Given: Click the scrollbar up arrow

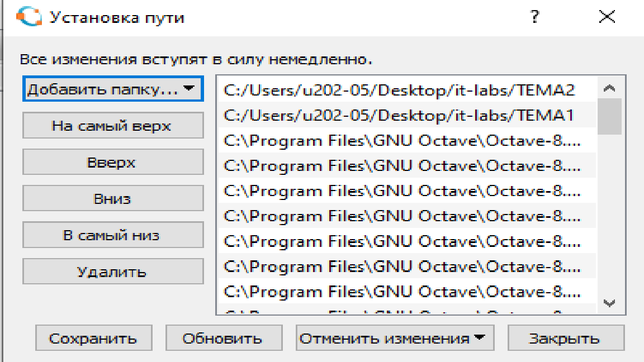Looking at the screenshot, I should point(610,87).
